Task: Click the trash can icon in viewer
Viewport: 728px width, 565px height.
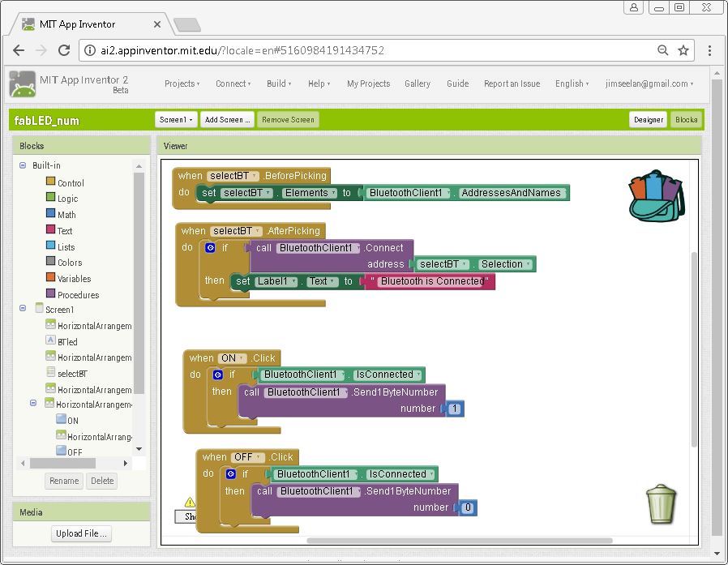Action: (661, 503)
